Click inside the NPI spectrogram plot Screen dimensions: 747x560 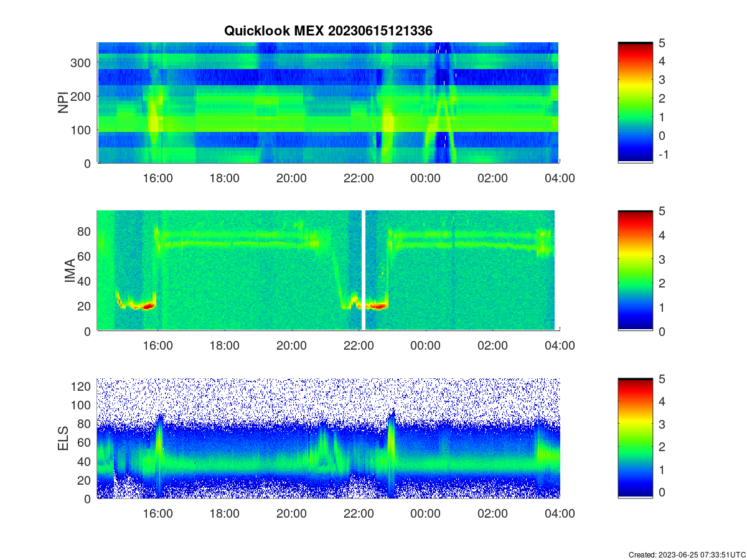coord(328,103)
